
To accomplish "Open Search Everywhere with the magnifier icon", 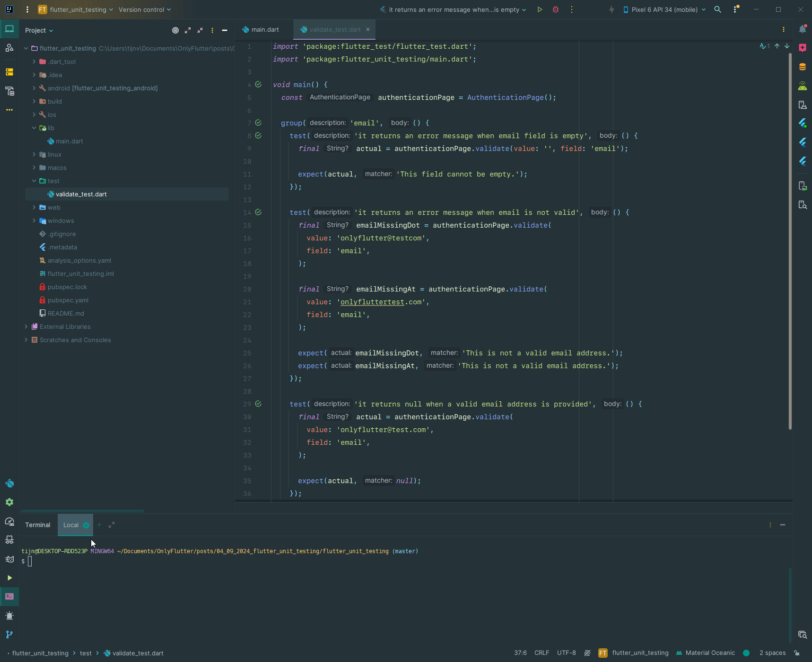I will pyautogui.click(x=718, y=9).
